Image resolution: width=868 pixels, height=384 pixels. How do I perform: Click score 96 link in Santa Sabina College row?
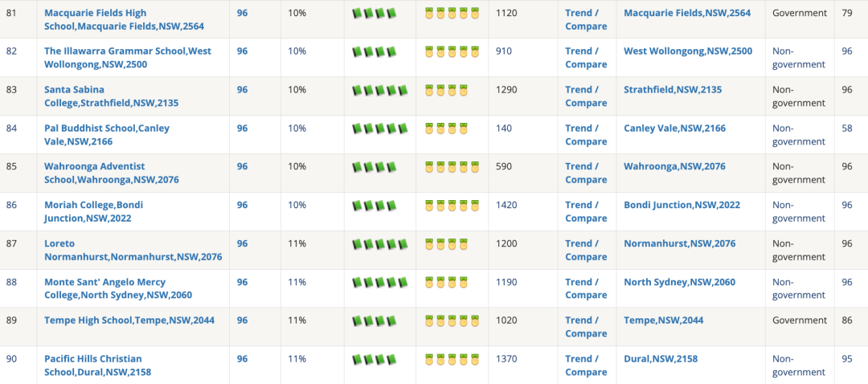click(243, 90)
